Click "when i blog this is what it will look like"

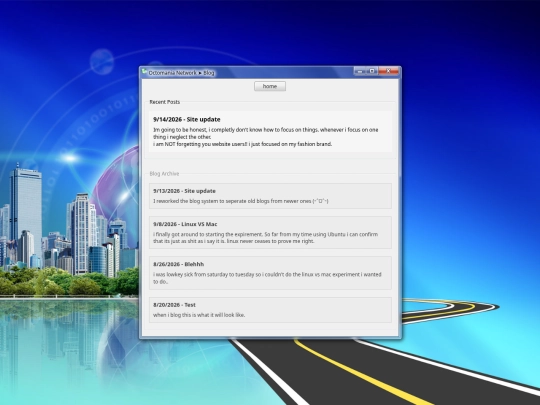coord(199,315)
